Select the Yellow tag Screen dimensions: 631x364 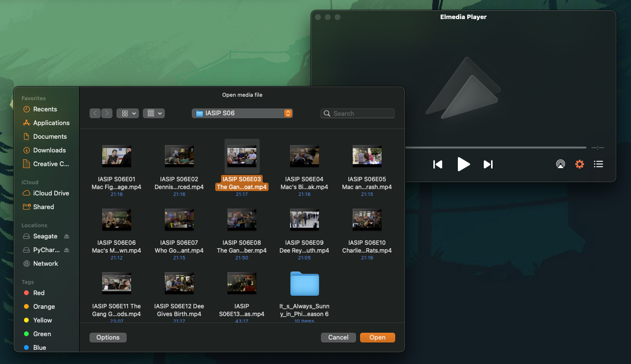point(42,321)
